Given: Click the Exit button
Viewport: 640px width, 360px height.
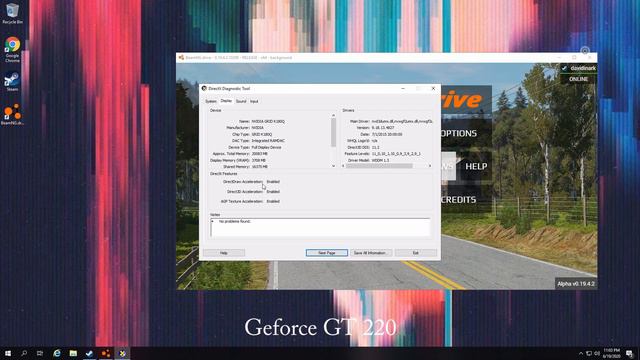Looking at the screenshot, I should coord(416,253).
